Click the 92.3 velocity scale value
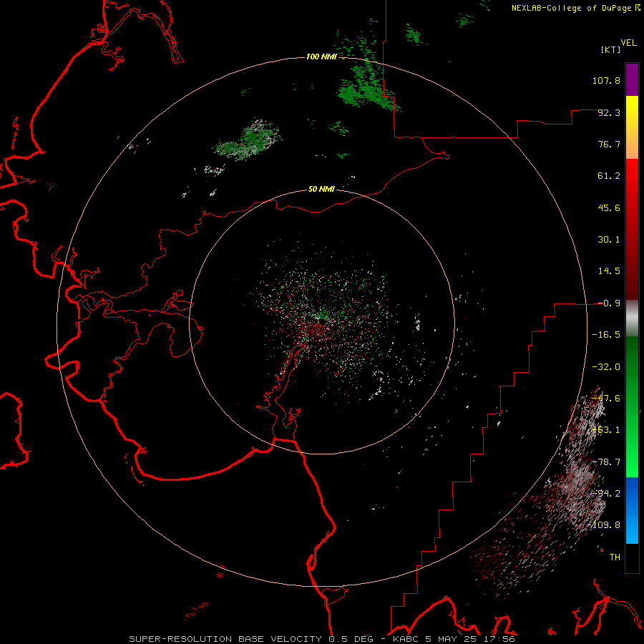The width and height of the screenshot is (644, 644). tap(609, 112)
